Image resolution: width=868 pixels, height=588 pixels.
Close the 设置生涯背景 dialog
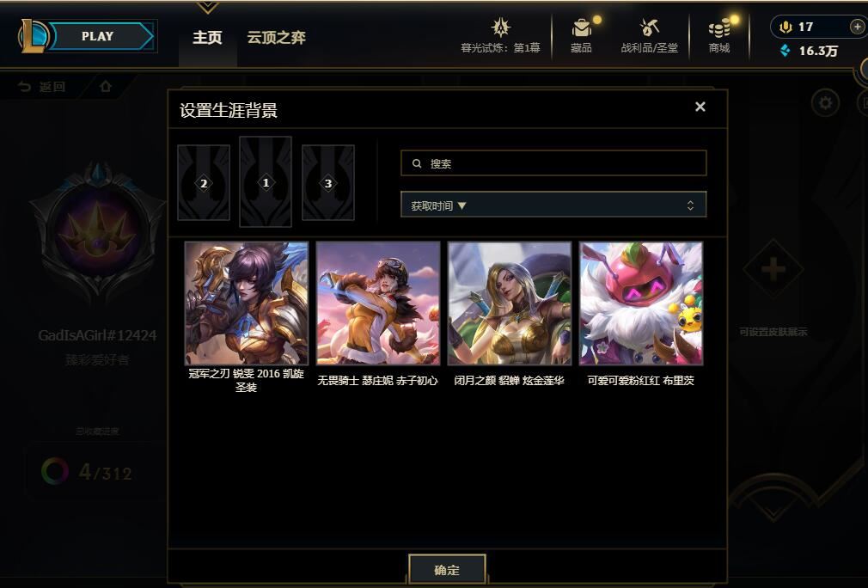pos(700,107)
